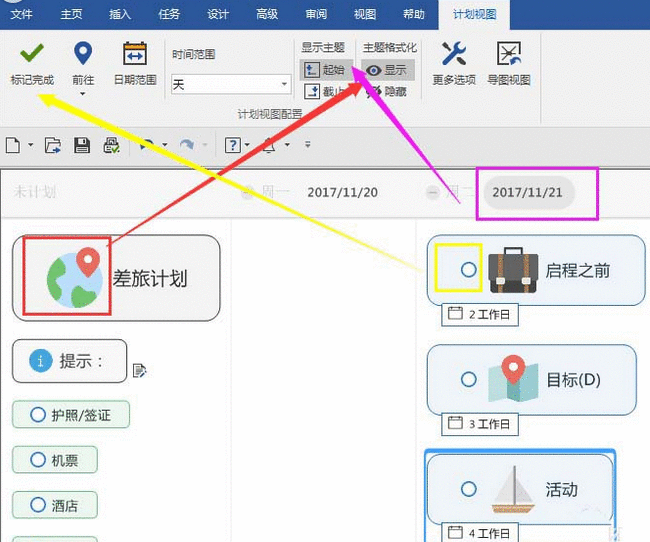
Task: Click the briefcase icon on 启程之前
Action: [x=513, y=270]
